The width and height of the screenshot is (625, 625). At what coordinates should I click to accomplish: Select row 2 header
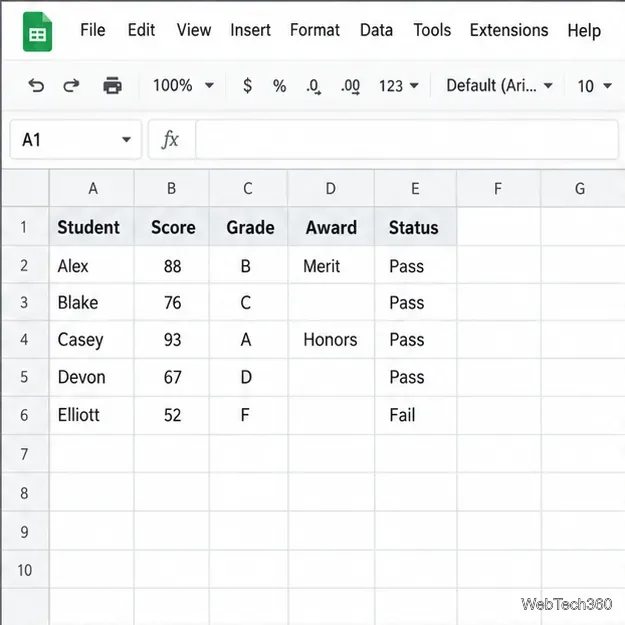24,265
